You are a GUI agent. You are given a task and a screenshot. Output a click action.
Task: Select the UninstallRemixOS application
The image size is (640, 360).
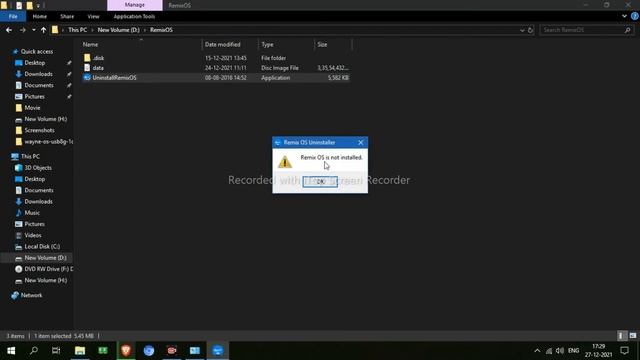(x=114, y=78)
